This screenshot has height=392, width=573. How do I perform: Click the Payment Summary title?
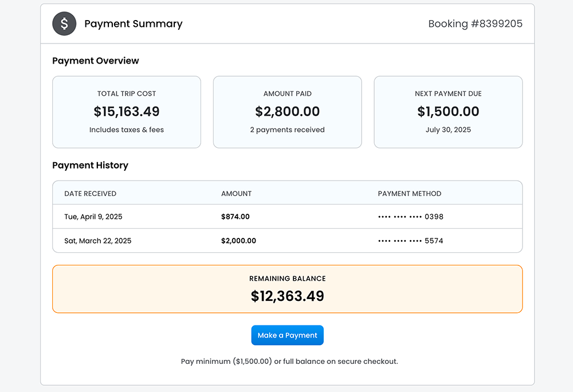[x=133, y=24]
